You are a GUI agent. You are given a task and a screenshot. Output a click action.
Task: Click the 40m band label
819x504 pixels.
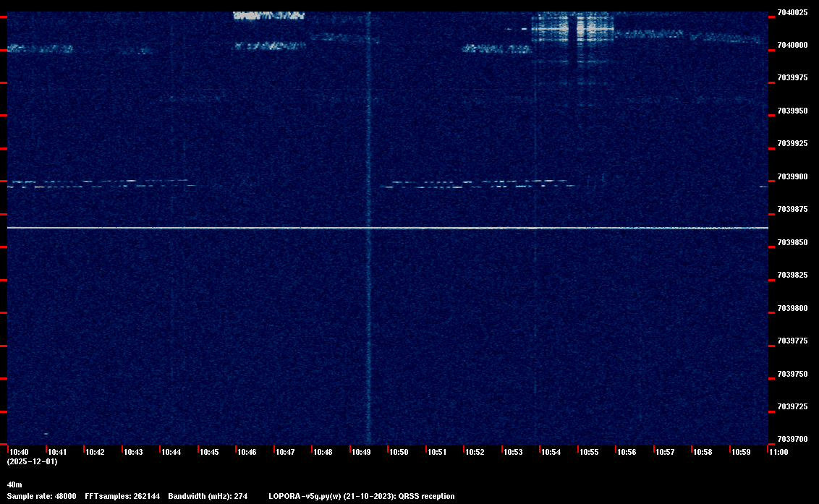click(x=14, y=484)
